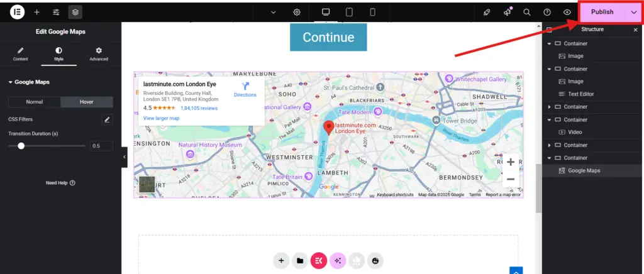644x274 pixels.
Task: Select the Image item above Text Editor
Action: tap(575, 82)
